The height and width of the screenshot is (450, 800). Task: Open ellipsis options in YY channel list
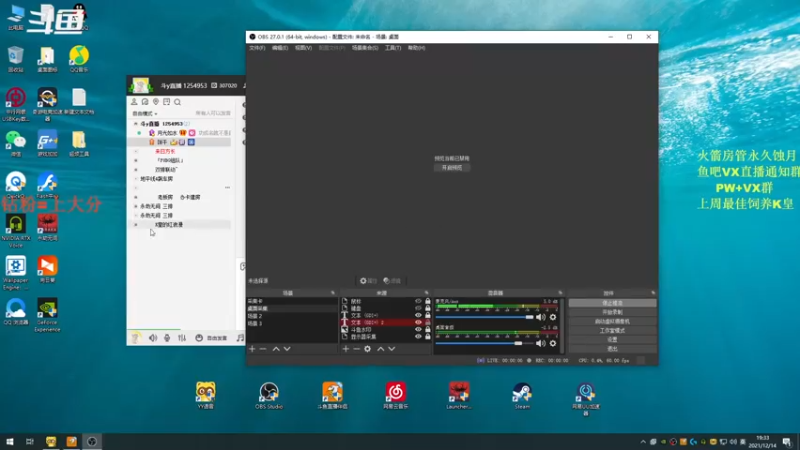[227, 188]
